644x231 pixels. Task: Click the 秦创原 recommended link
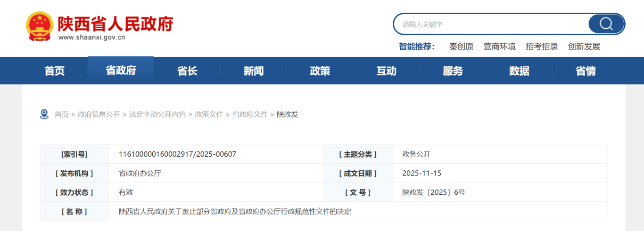pos(461,47)
